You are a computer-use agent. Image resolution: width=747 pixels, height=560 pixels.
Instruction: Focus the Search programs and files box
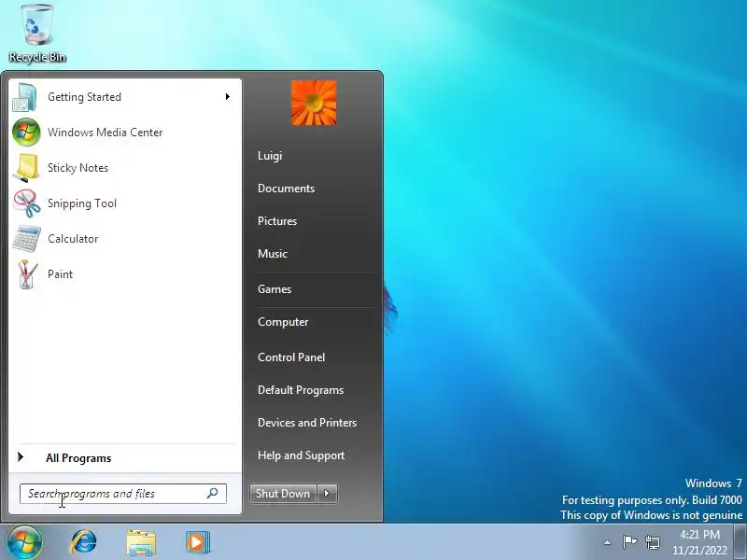123,494
